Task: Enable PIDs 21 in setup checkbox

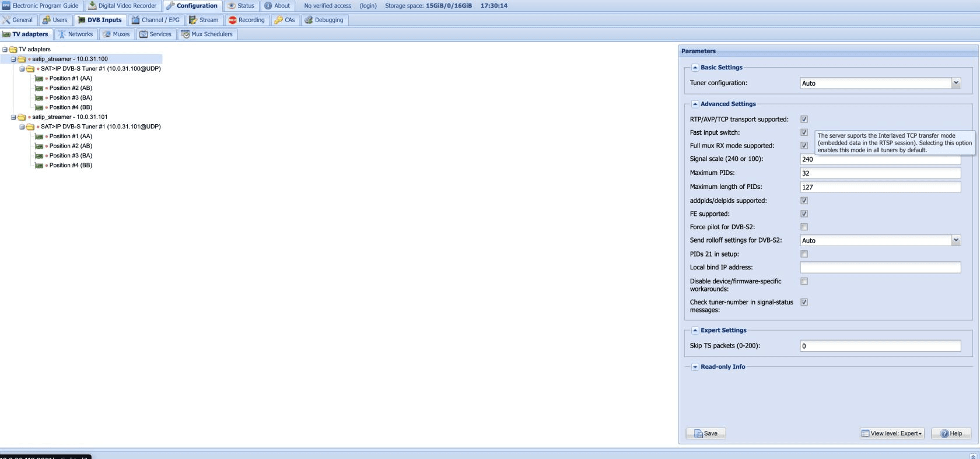Action: (804, 254)
